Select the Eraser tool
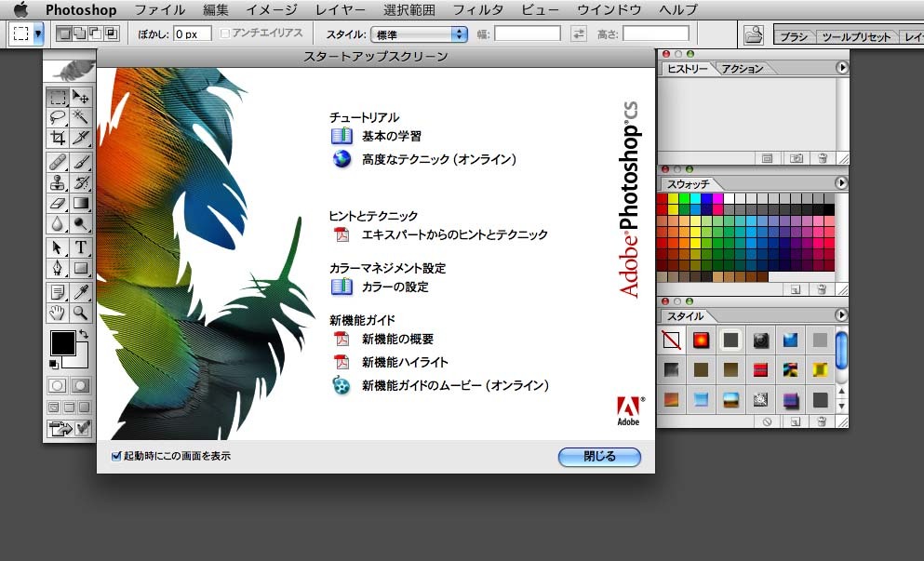This screenshot has width=924, height=561. click(x=58, y=204)
